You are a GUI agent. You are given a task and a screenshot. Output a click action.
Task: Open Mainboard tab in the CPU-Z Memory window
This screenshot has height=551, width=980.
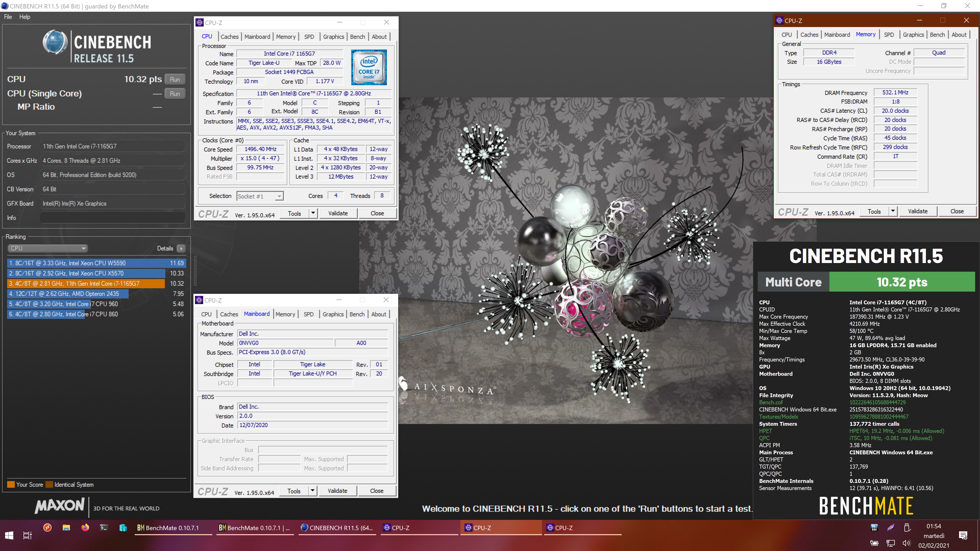coord(837,35)
